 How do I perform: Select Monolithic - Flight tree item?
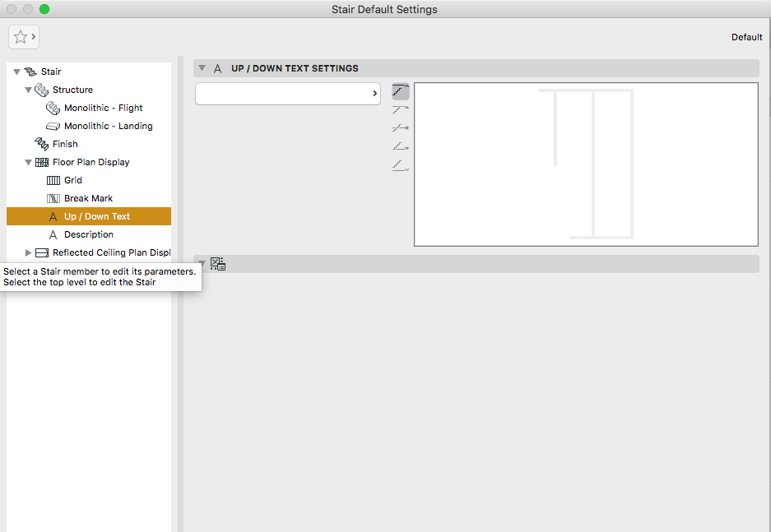pos(103,108)
